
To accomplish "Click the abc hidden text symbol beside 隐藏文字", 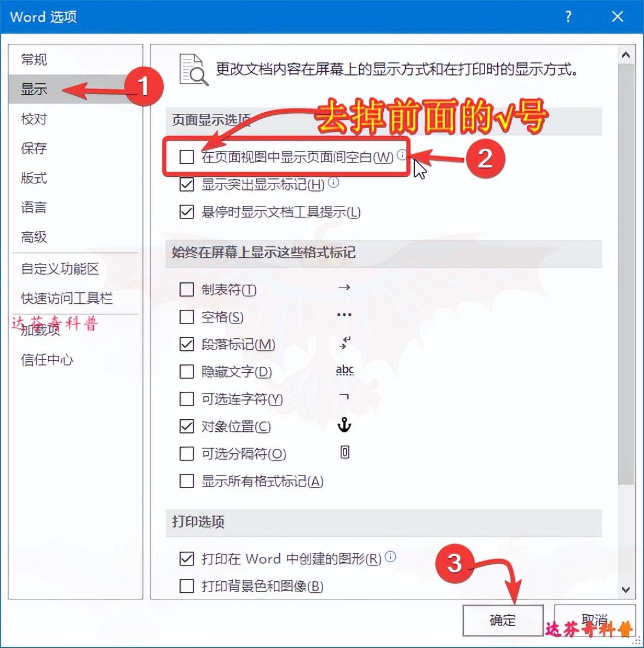I will click(344, 370).
